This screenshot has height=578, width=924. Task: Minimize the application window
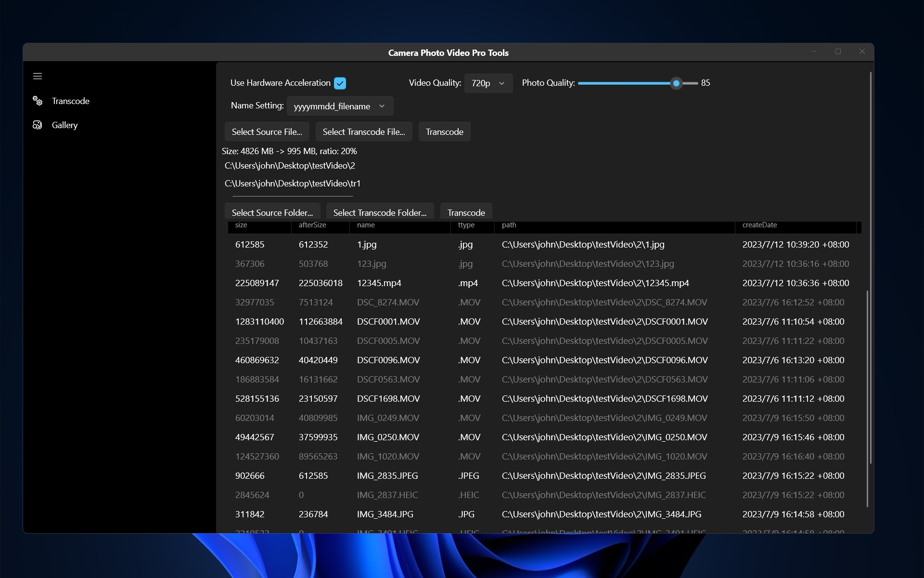point(814,52)
